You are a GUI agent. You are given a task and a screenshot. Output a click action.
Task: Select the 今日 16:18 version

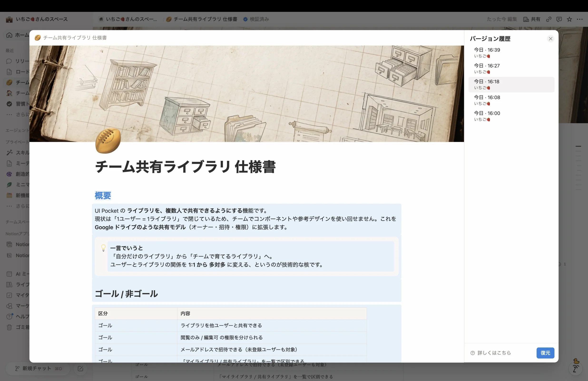point(511,84)
